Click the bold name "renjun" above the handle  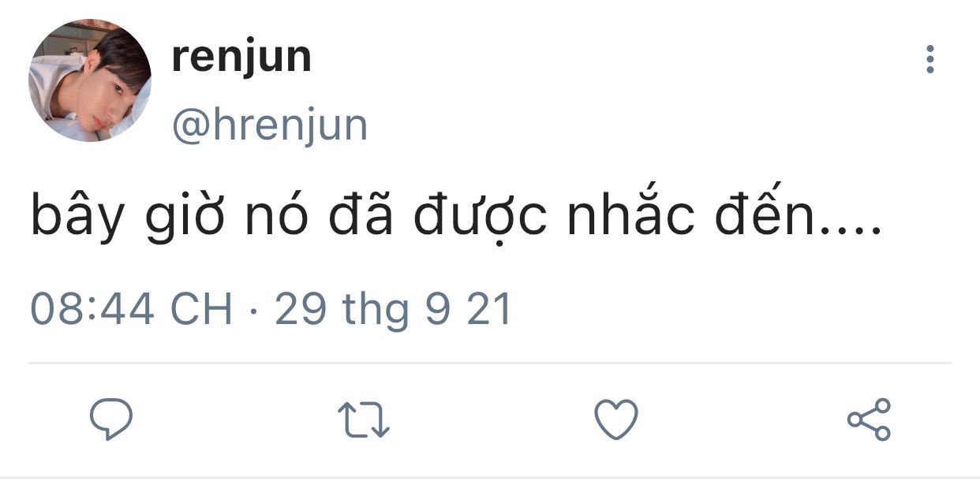pyautogui.click(x=241, y=58)
